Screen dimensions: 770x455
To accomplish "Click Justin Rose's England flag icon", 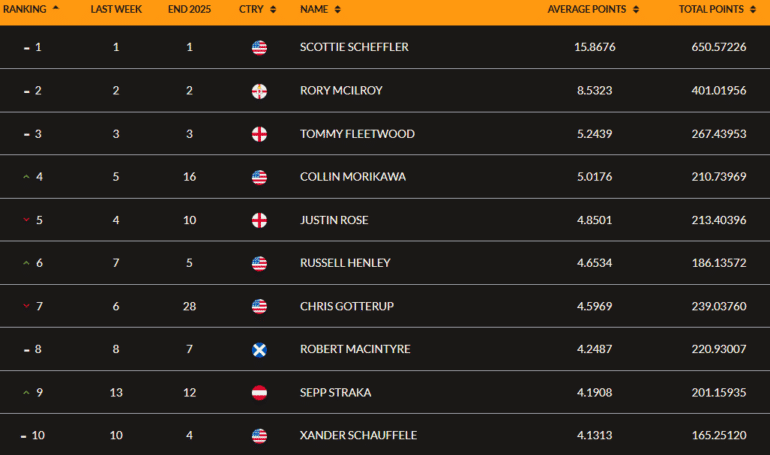I will (x=259, y=221).
